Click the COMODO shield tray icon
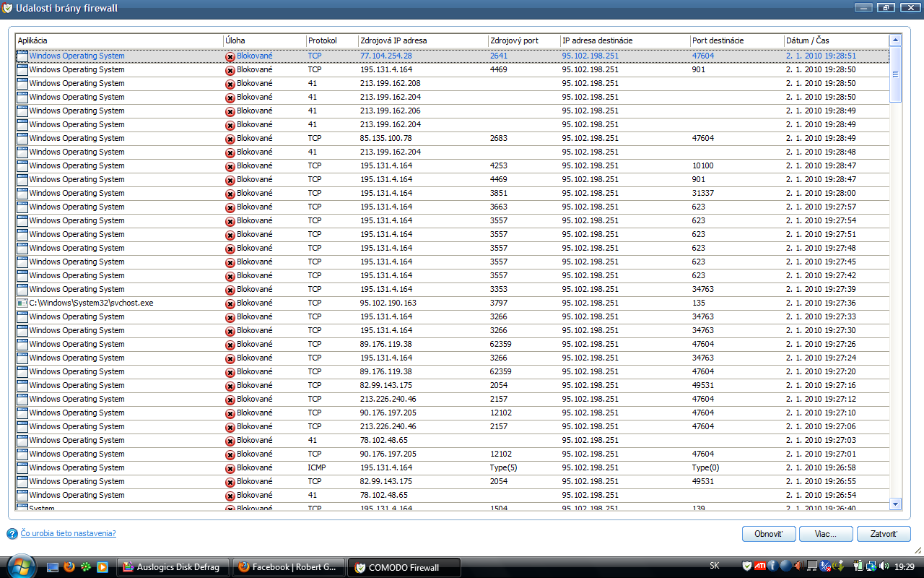Screen dimensions: 924x578 point(746,566)
